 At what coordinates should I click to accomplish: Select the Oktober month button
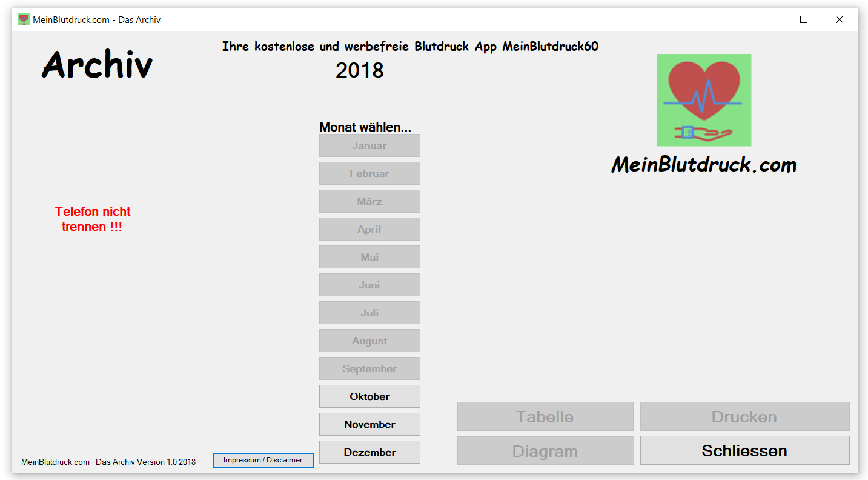pyautogui.click(x=369, y=396)
